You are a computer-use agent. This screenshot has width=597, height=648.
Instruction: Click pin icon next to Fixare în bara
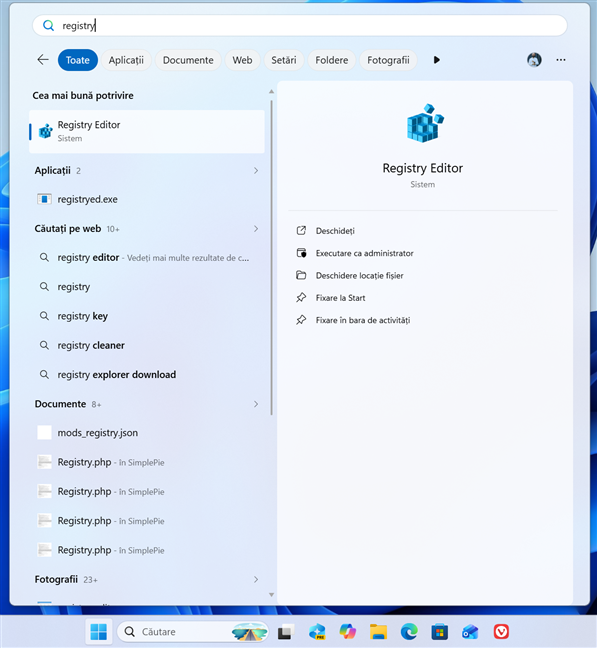[301, 320]
